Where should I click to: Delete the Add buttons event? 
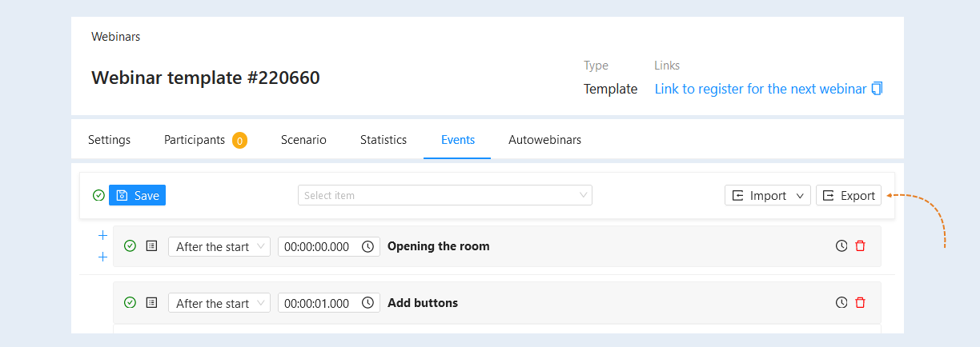click(x=860, y=303)
